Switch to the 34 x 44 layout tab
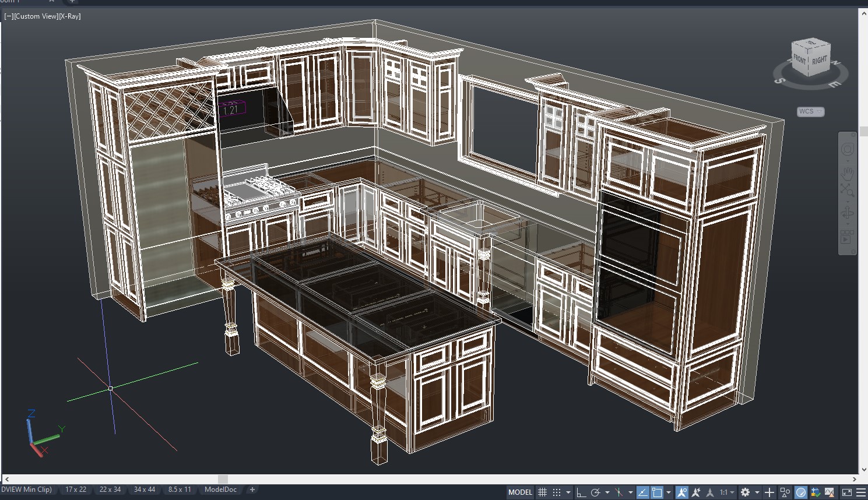This screenshot has width=868, height=500. tap(145, 490)
